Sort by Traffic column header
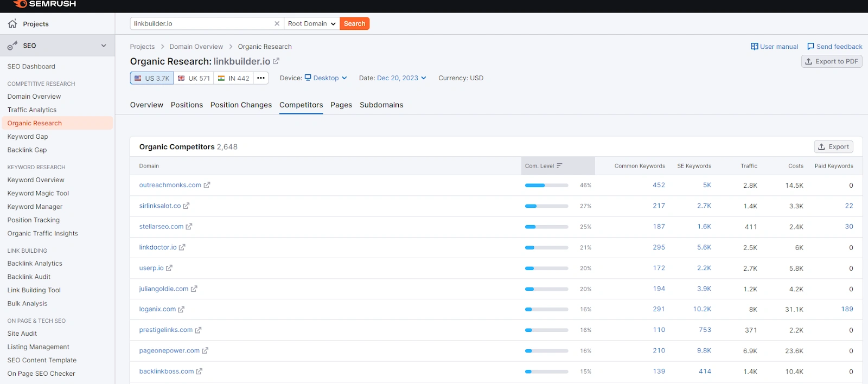 [x=749, y=166]
